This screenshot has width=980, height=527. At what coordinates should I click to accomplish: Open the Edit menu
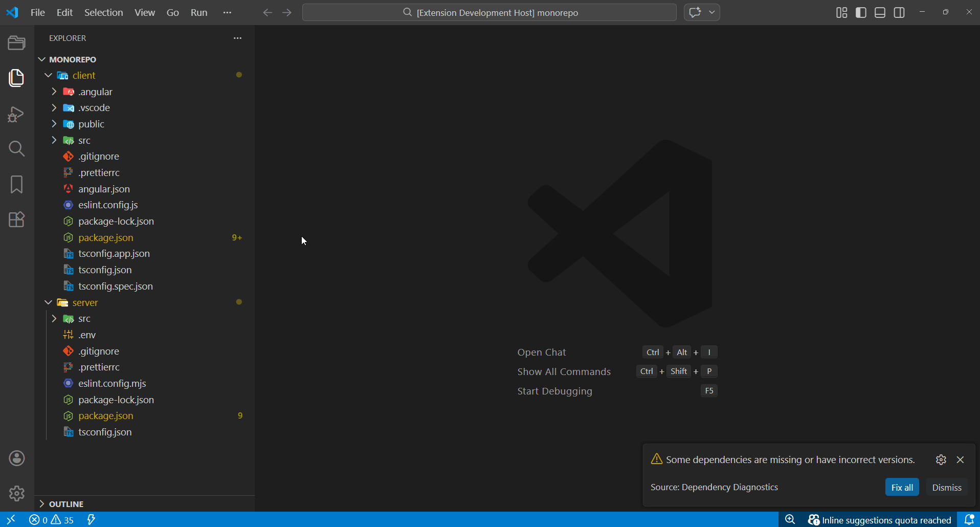64,12
